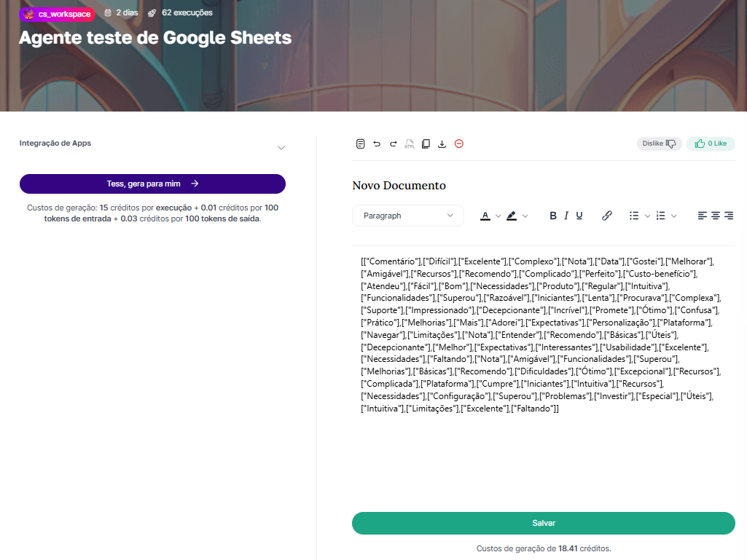
Task: Click Tess, gera para mim button
Action: click(x=152, y=184)
